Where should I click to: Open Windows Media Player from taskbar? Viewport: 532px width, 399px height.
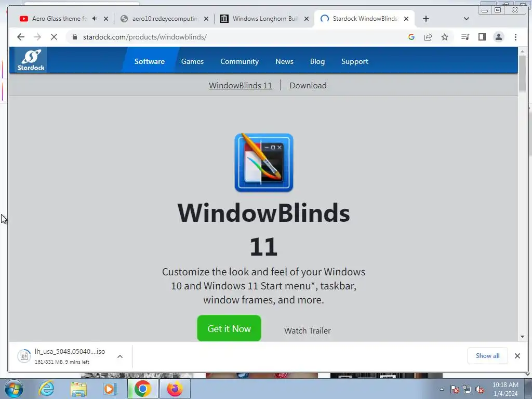coord(110,389)
